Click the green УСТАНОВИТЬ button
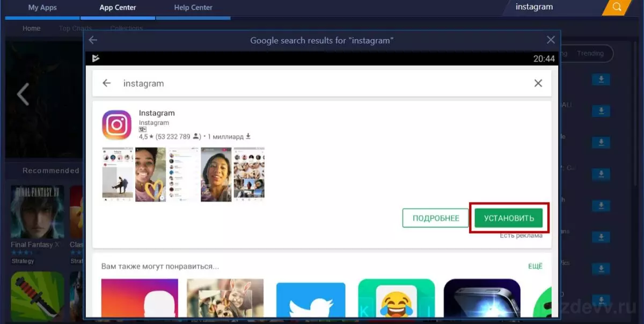The height and width of the screenshot is (324, 644). tap(509, 218)
